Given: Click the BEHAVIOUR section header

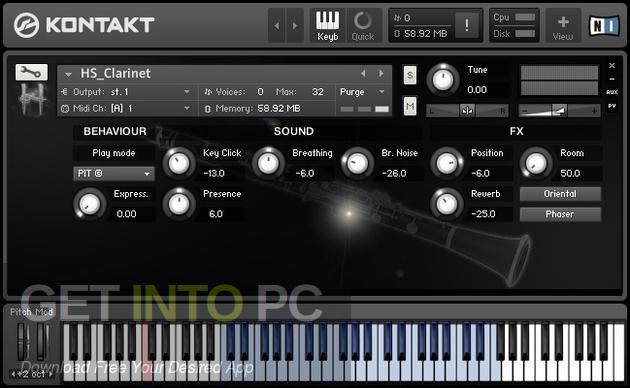Looking at the screenshot, I should pos(115,132).
